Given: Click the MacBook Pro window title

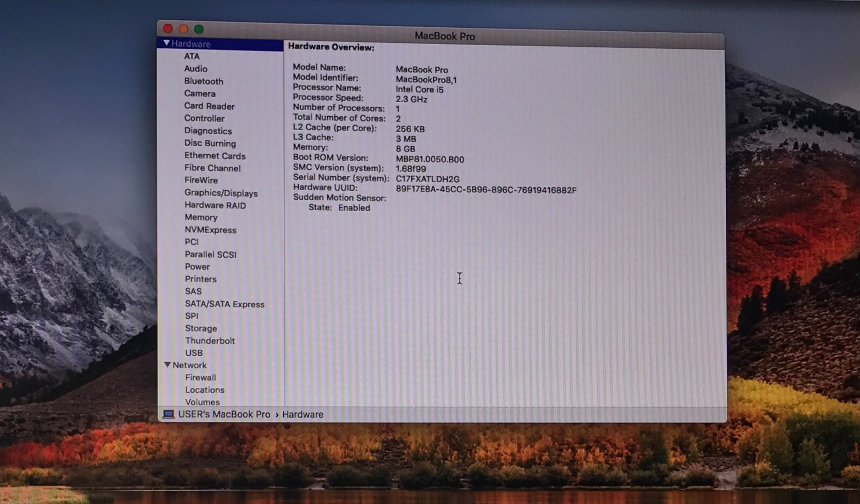Looking at the screenshot, I should pyautogui.click(x=445, y=36).
